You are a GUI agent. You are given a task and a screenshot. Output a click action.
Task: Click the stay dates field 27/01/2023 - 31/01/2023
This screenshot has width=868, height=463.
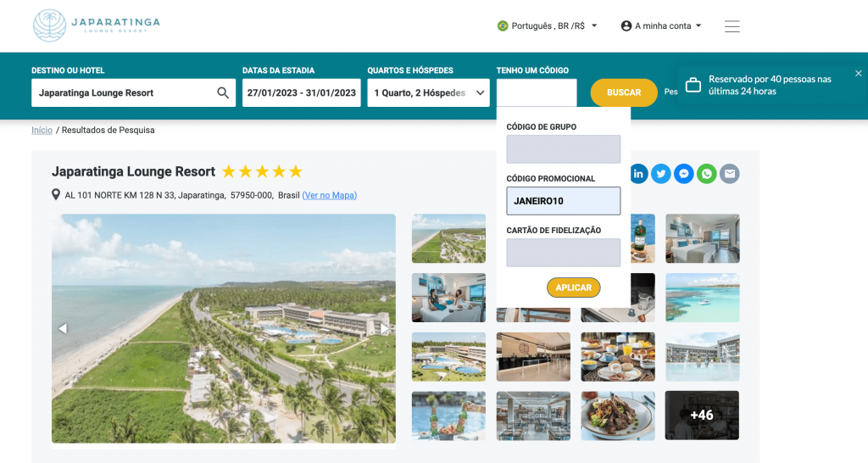pos(302,93)
